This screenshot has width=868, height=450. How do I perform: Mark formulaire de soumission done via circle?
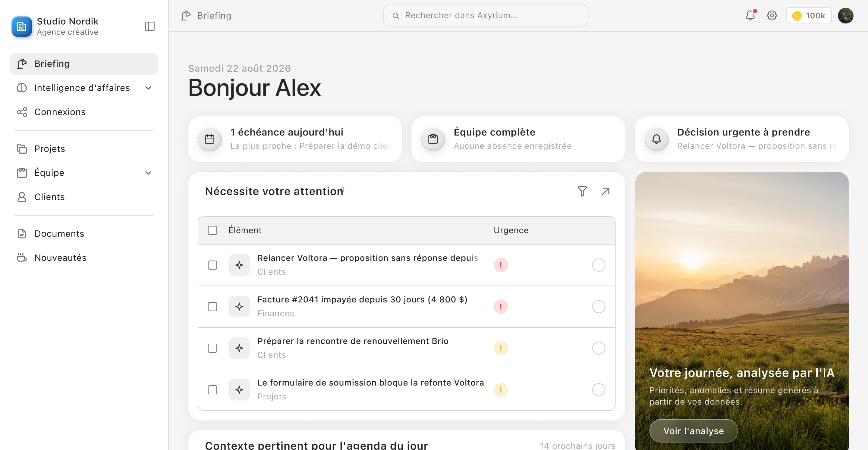(599, 390)
